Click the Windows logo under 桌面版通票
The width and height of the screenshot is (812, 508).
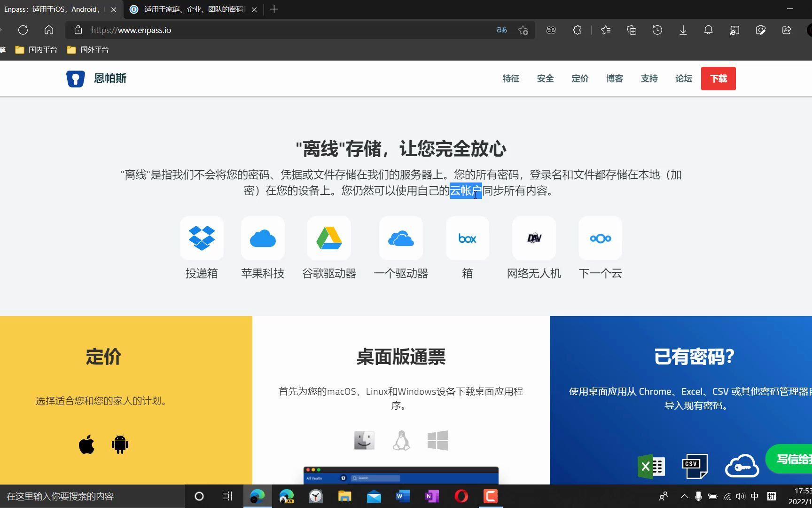click(x=438, y=440)
